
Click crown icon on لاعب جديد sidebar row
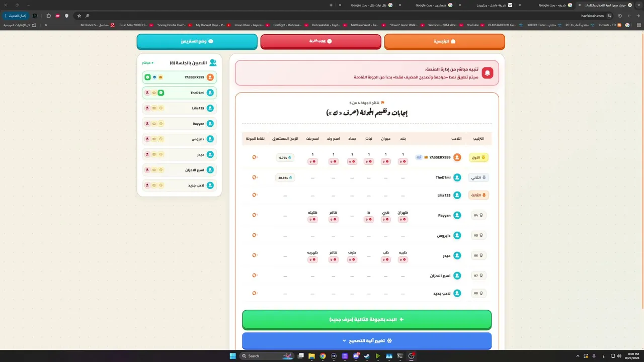point(154,186)
